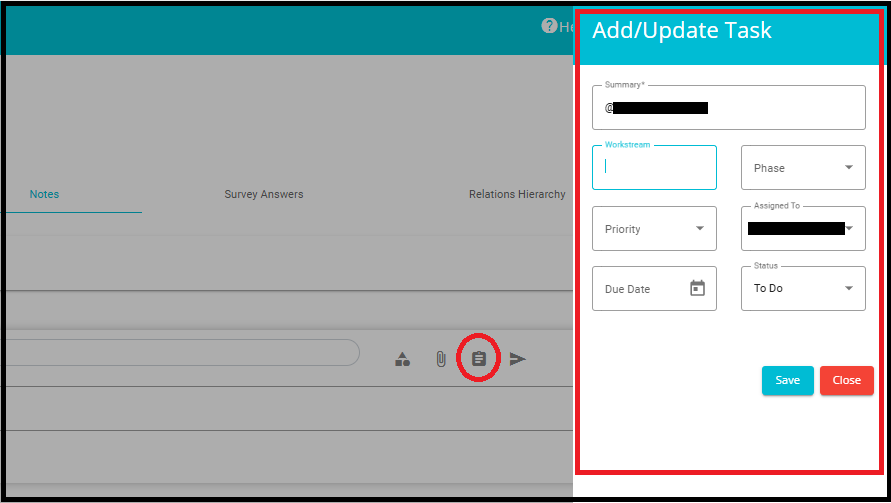Click the clipboard add task icon
This screenshot has width=891, height=503.
pyautogui.click(x=479, y=359)
